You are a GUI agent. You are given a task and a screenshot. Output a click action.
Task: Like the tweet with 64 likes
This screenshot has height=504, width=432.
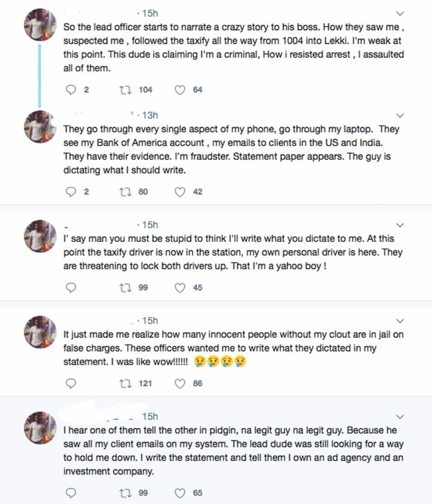coord(180,90)
